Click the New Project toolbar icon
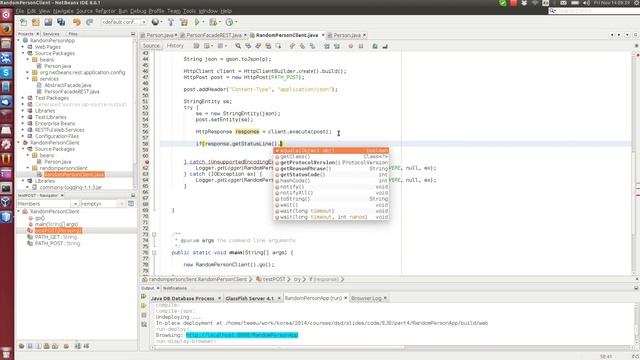Screen dimensions: 640x360 click(36, 22)
